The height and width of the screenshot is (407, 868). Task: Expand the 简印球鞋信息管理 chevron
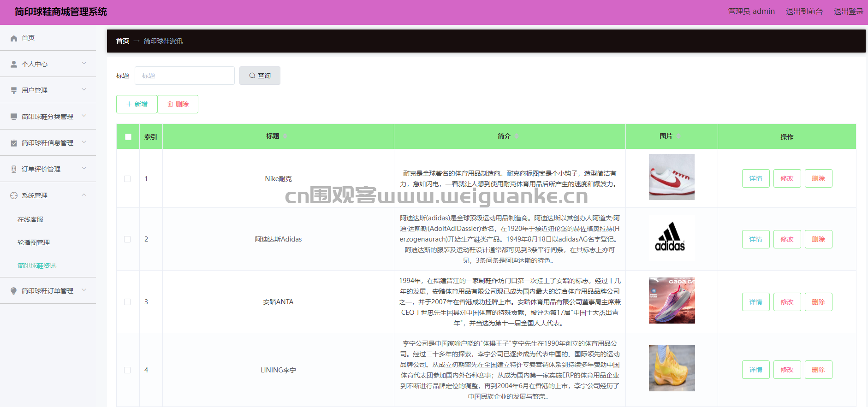[84, 142]
